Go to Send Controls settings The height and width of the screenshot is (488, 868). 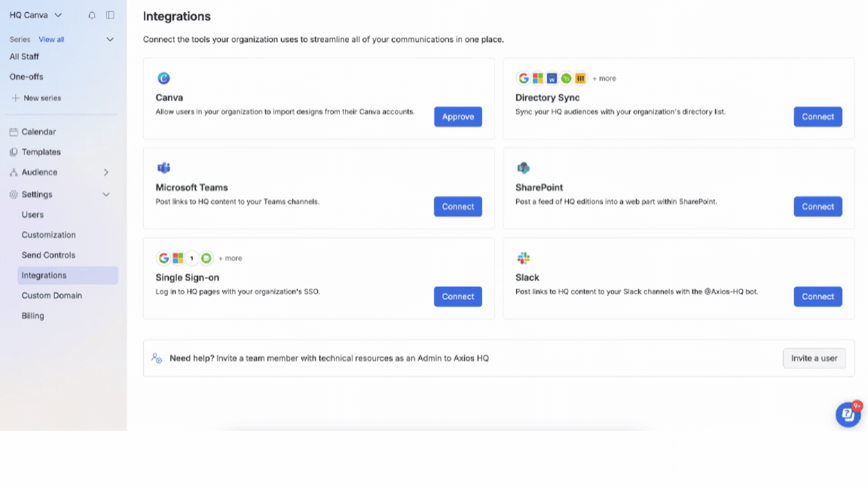pos(48,255)
